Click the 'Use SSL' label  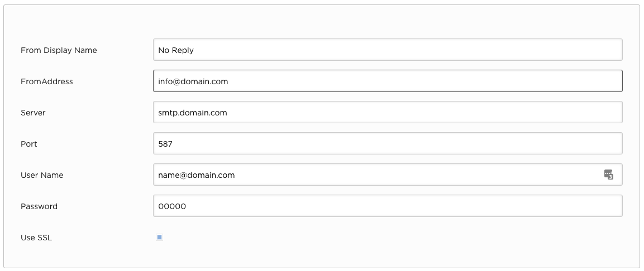[x=36, y=238]
